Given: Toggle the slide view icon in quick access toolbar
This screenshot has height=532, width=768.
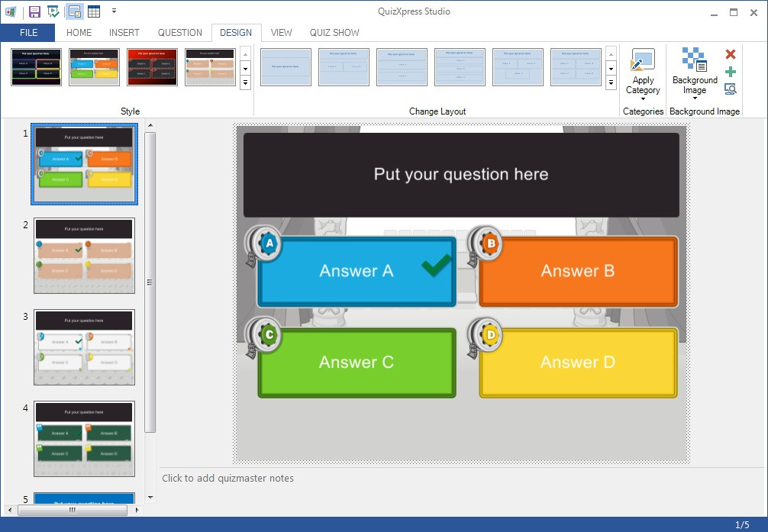Looking at the screenshot, I should click(x=75, y=11).
